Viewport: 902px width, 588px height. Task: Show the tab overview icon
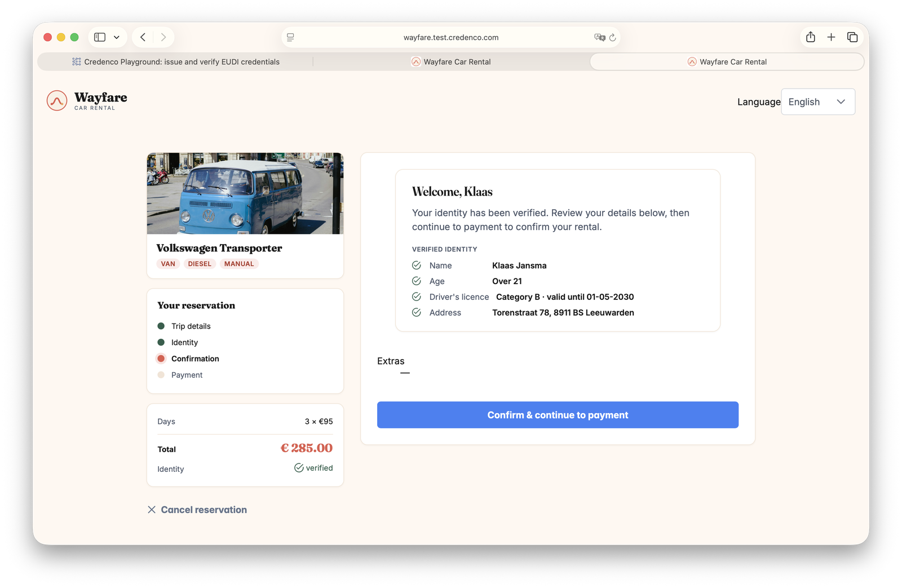[852, 37]
